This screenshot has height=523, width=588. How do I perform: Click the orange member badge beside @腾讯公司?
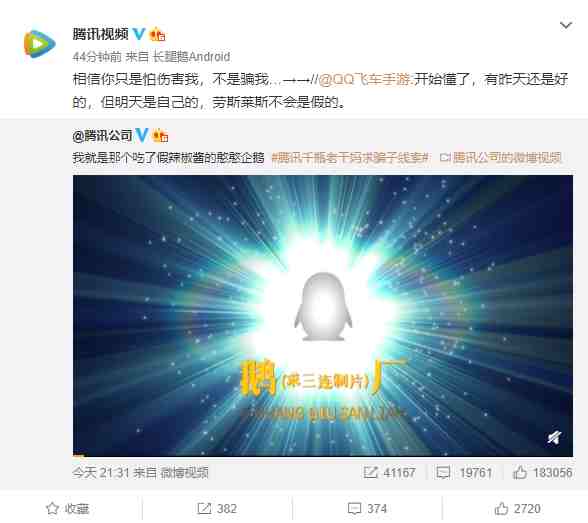160,136
